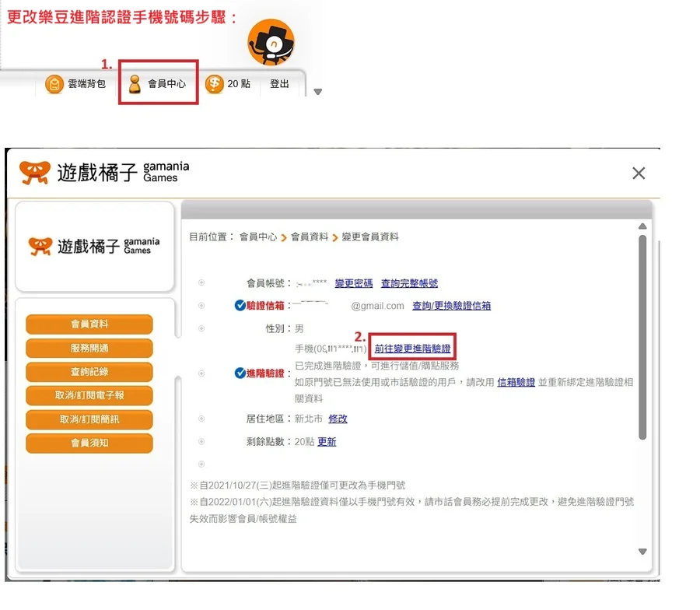Image resolution: width=700 pixels, height=610 pixels.
Task: Click the 前往變更進階驗證 link
Action: 412,349
